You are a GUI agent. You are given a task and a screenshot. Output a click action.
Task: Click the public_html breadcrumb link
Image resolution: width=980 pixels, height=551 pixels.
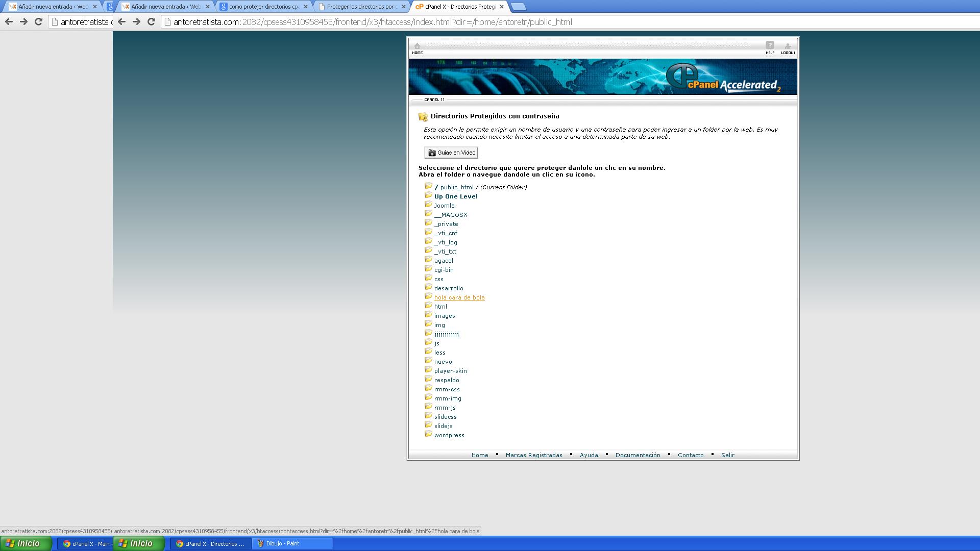[x=456, y=187]
